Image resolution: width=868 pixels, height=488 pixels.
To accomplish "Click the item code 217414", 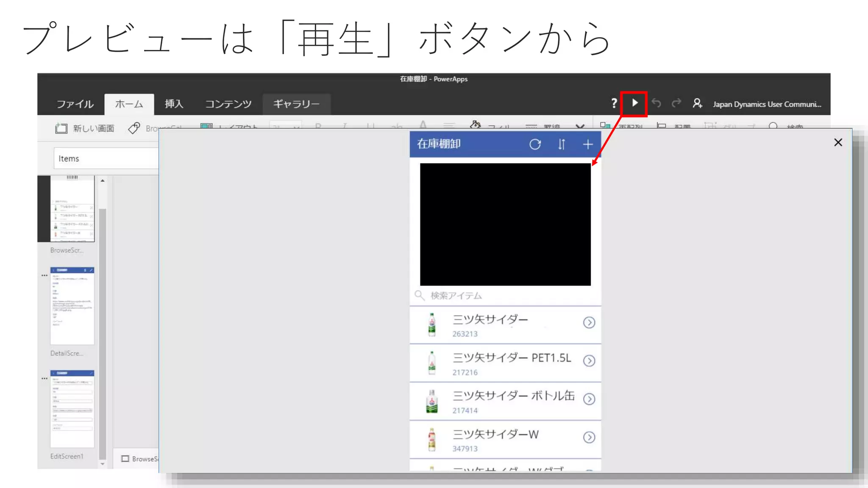I will [465, 410].
